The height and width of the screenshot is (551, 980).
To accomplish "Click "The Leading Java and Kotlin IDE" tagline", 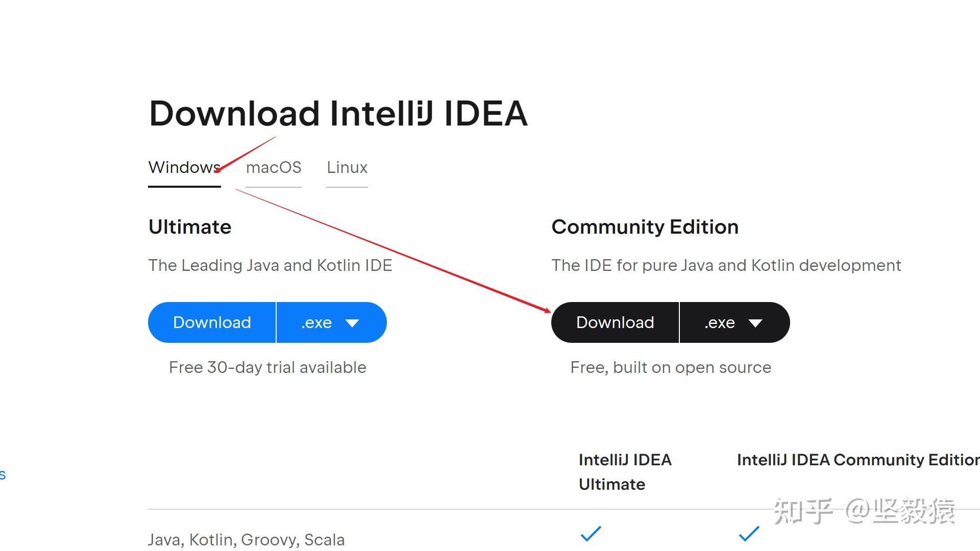I will 270,265.
